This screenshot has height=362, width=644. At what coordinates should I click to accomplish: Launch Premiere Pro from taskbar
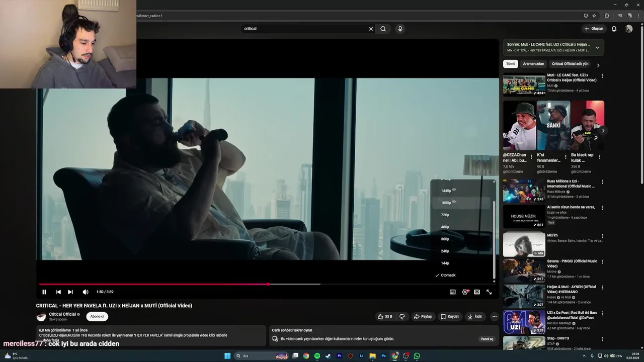click(339, 356)
